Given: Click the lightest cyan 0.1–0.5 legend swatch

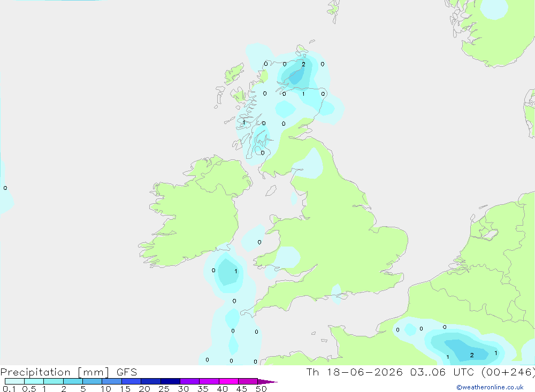Looking at the screenshot, I should pyautogui.click(x=14, y=381).
